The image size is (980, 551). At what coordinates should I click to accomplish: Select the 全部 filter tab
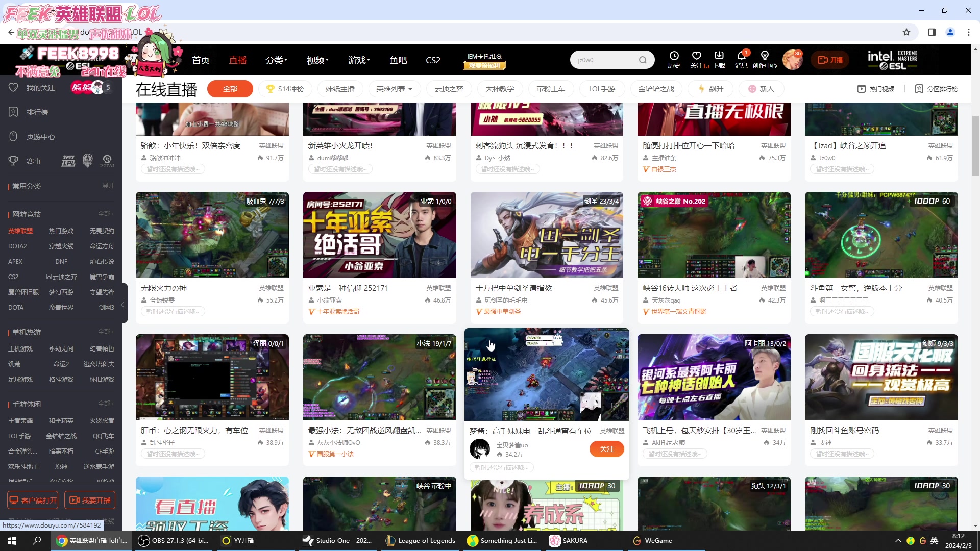tap(230, 89)
